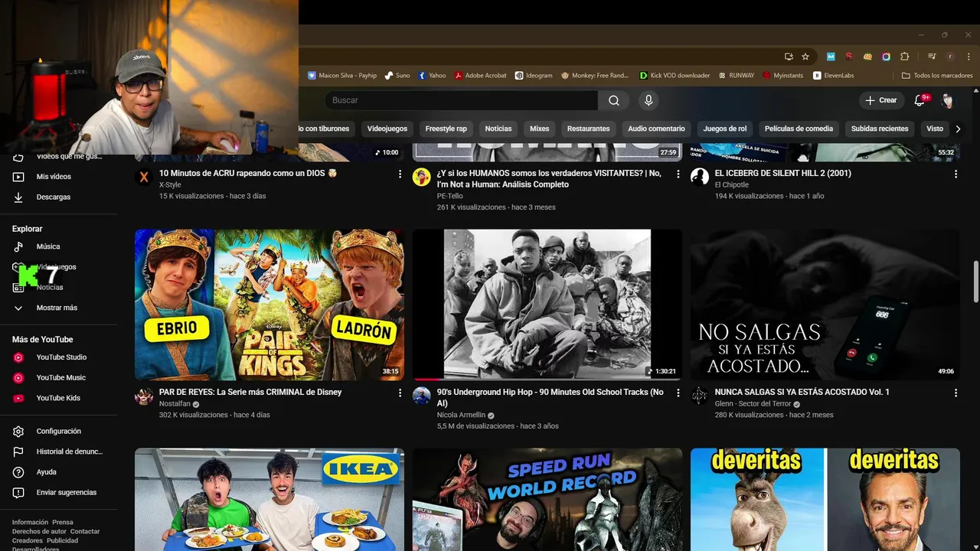Screen dimensions: 980x551
Task: Click the install app icon in address bar
Action: click(x=789, y=57)
